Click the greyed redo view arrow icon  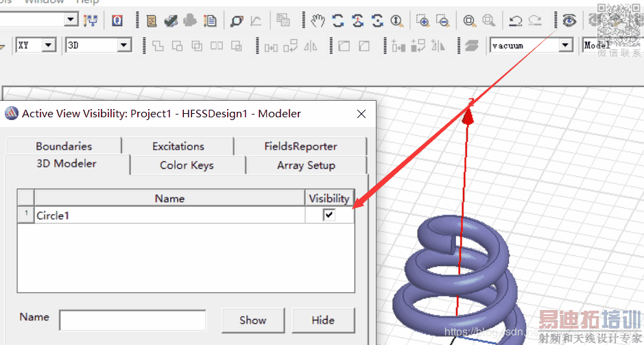[x=535, y=21]
